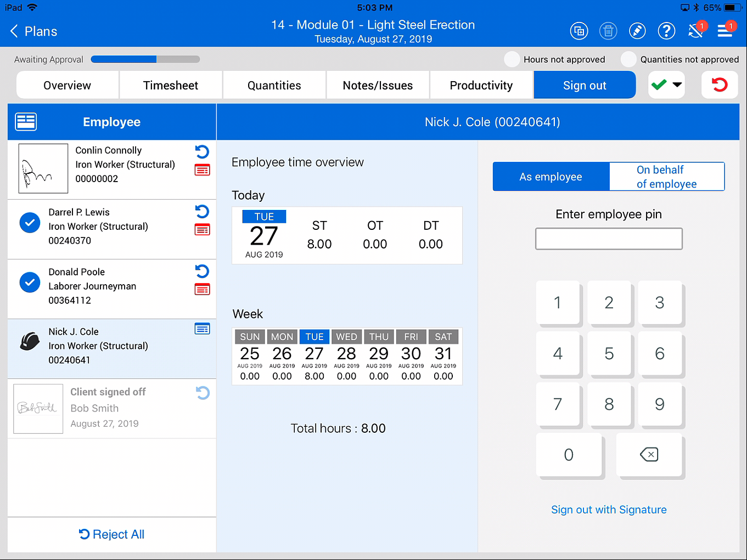Open red timesheet icon for Conlin Connolly

click(x=202, y=170)
